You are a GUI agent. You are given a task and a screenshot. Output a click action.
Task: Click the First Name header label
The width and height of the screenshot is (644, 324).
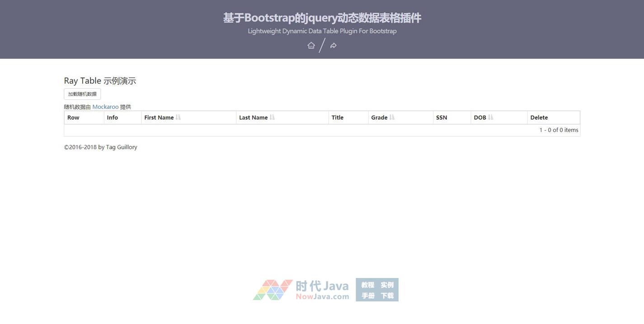pyautogui.click(x=159, y=117)
